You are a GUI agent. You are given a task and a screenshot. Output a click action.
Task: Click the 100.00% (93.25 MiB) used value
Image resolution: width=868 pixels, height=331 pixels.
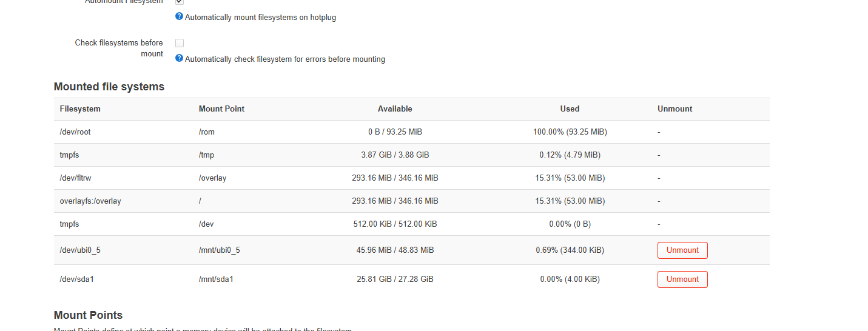tap(570, 132)
